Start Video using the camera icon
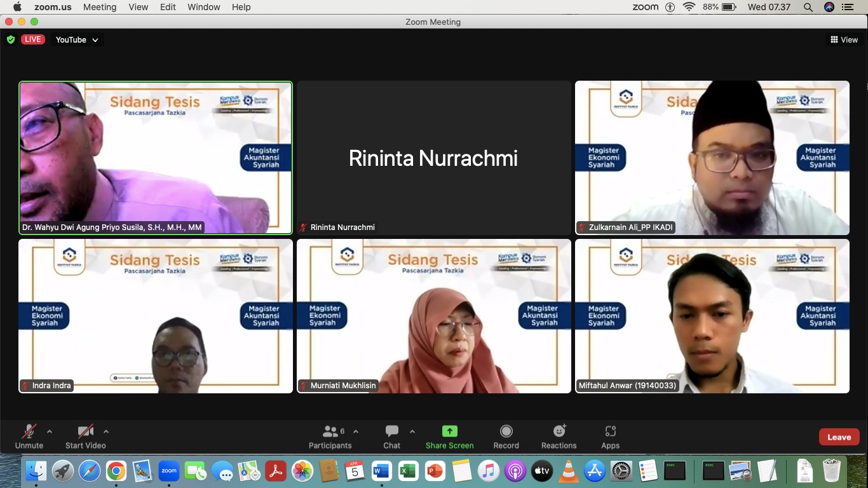The width and height of the screenshot is (868, 488). pyautogui.click(x=86, y=437)
